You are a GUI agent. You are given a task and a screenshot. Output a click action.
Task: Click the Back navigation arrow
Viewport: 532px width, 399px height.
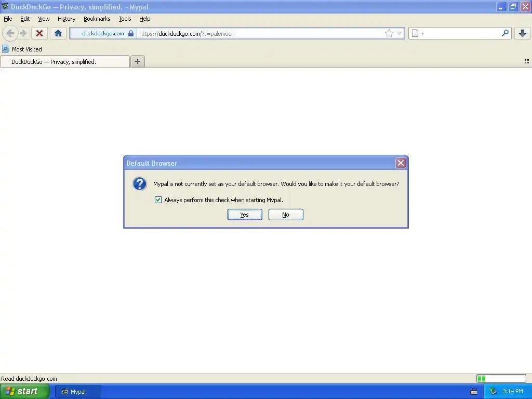[10, 33]
